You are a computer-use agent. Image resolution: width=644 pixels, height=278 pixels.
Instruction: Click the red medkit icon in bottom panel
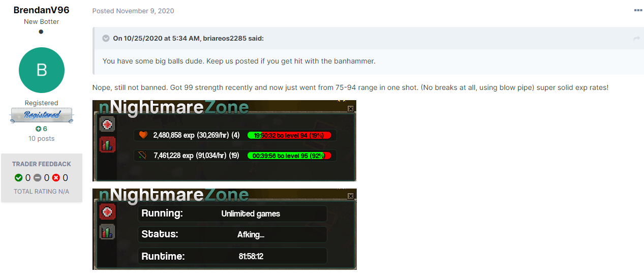point(108,212)
